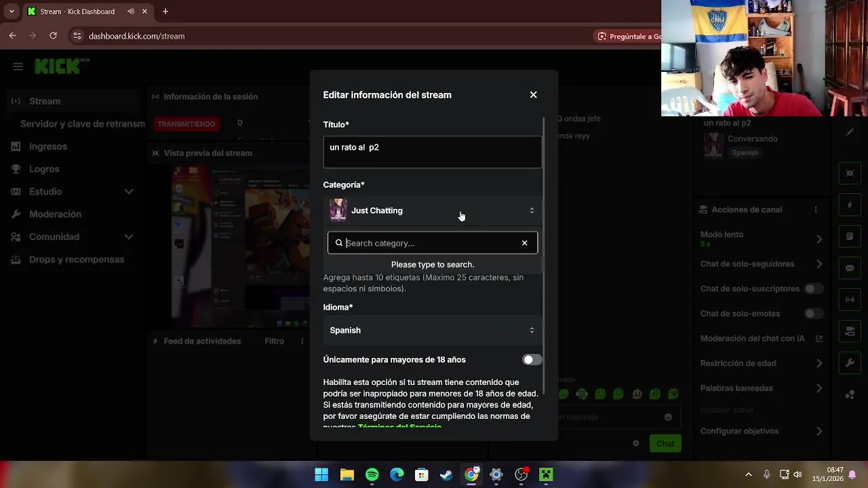Go back in browser history
This screenshot has height=488, width=868.
coord(13,36)
